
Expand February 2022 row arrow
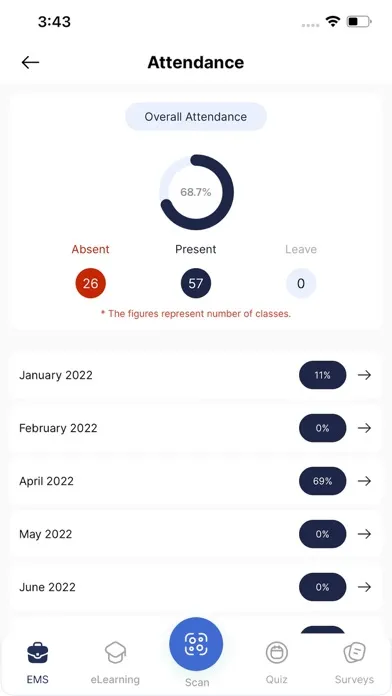pyautogui.click(x=364, y=428)
